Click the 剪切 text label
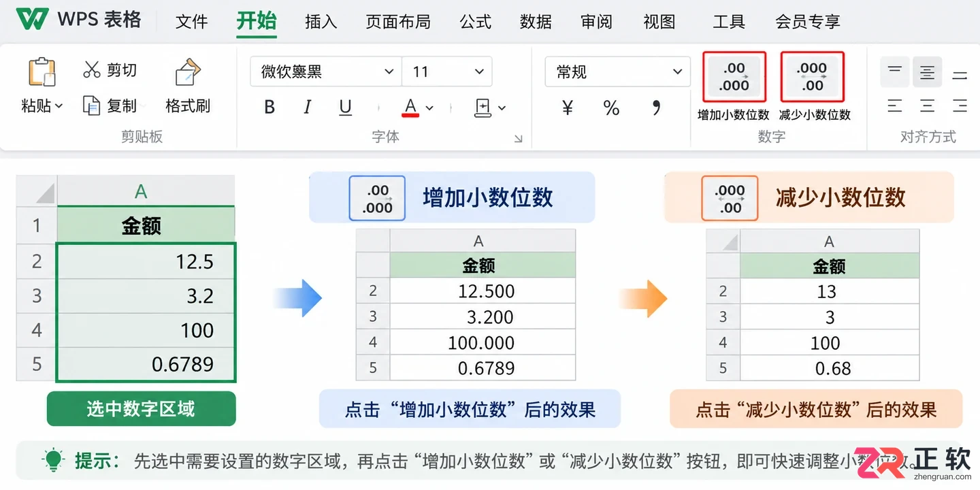This screenshot has width=980, height=490. click(122, 70)
